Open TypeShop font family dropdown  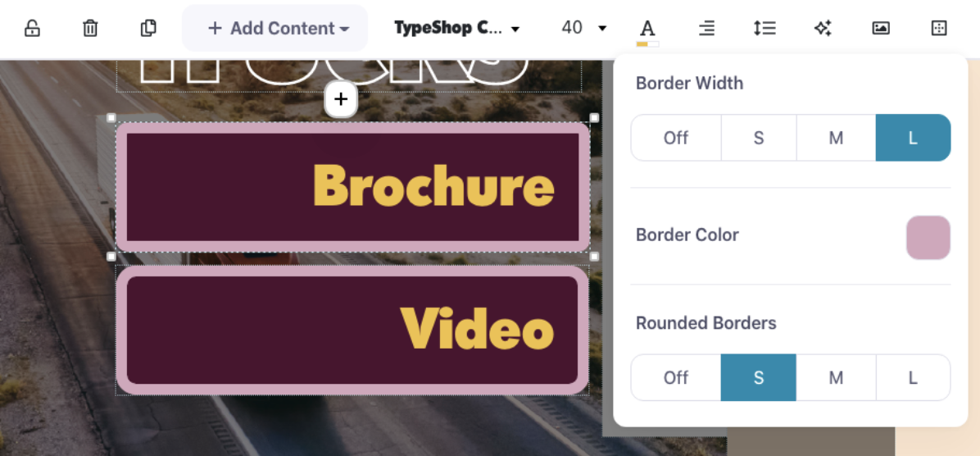coord(457,28)
